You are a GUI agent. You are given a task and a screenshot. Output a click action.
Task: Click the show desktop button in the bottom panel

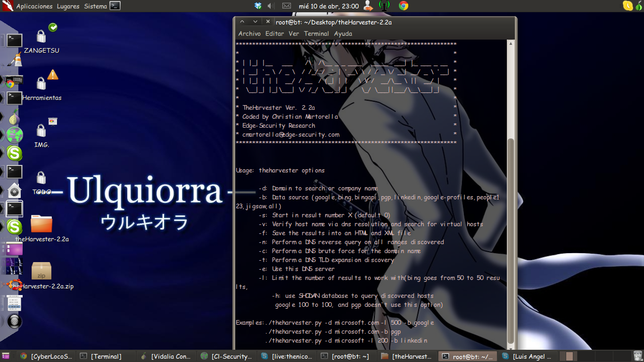coord(6,356)
